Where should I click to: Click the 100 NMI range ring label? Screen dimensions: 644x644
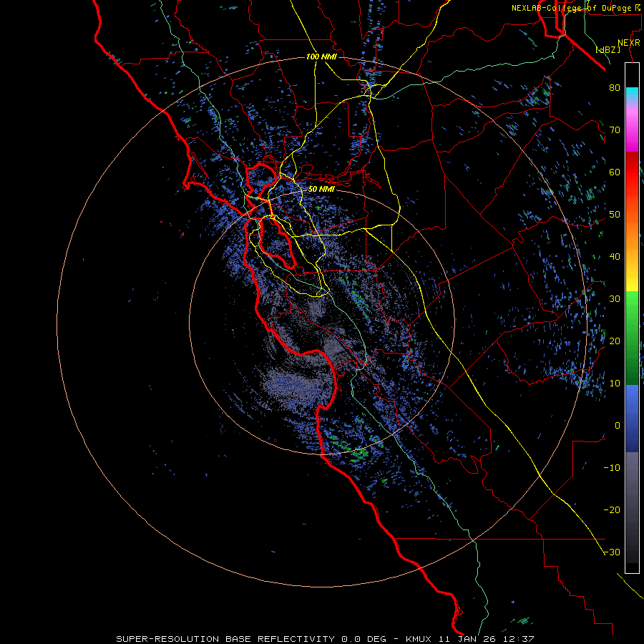[321, 57]
